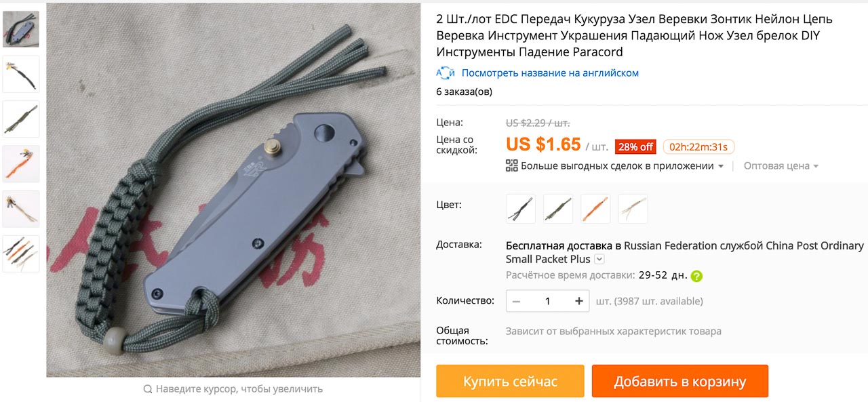Expand shipping method dropdown after Small Packet Plus
Image resolution: width=868 pixels, height=402 pixels.
pos(599,260)
